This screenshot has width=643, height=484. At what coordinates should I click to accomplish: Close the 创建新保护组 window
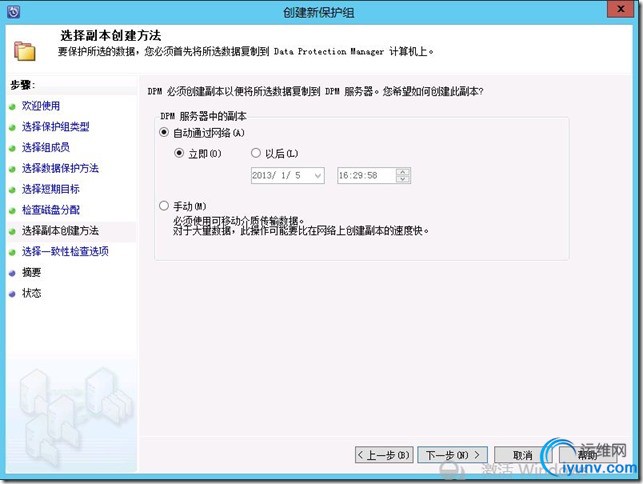pyautogui.click(x=620, y=9)
